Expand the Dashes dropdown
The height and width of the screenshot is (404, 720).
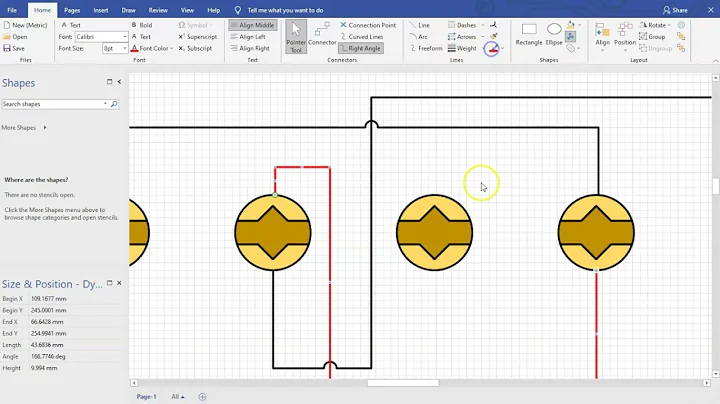(x=483, y=25)
